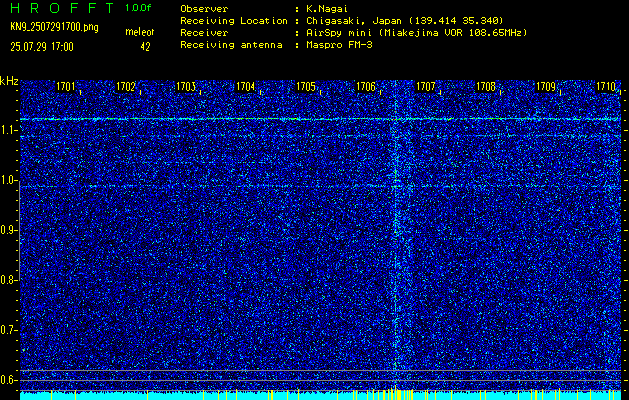
Task: Click the 1708 time marker
Action: (486, 86)
